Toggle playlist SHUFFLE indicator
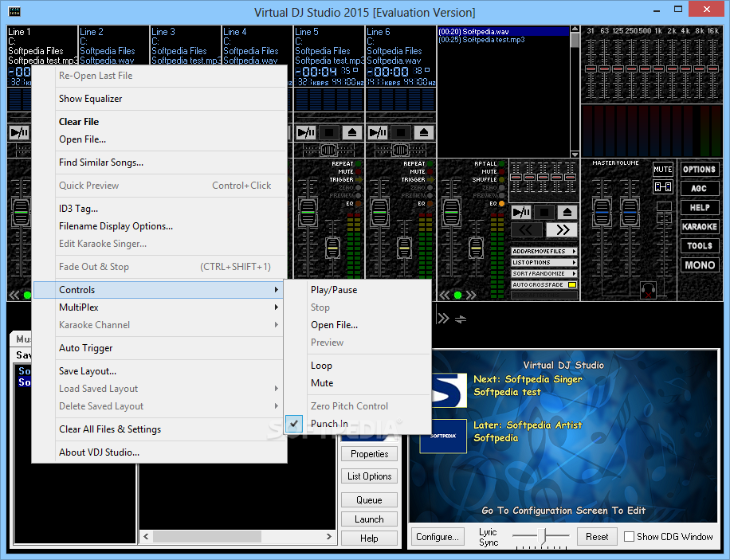730x560 pixels. coord(501,180)
